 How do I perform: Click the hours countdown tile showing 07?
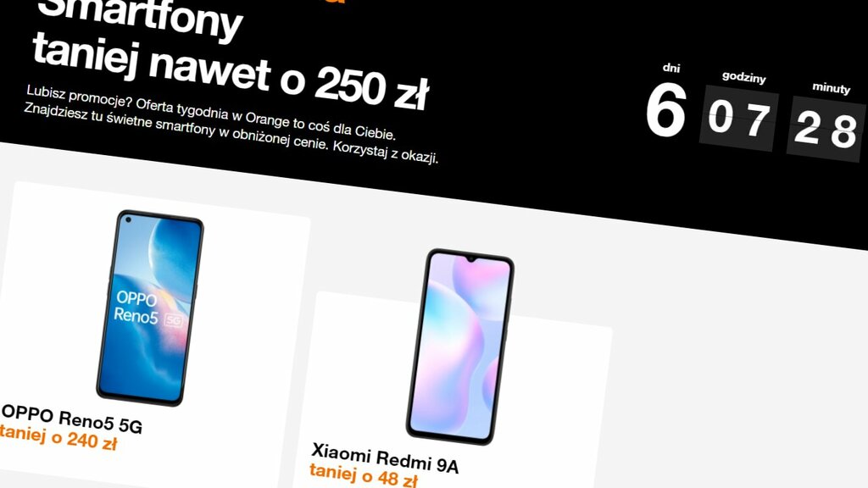[x=739, y=119]
